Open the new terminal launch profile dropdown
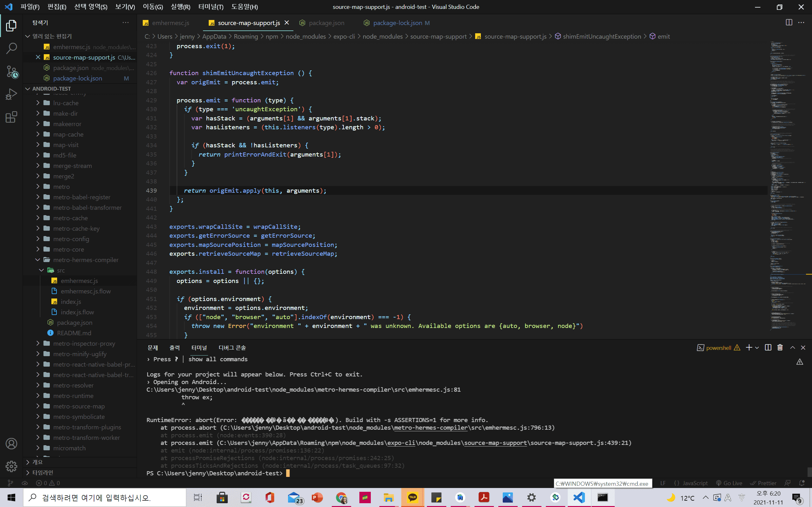The image size is (812, 507). [x=757, y=348]
